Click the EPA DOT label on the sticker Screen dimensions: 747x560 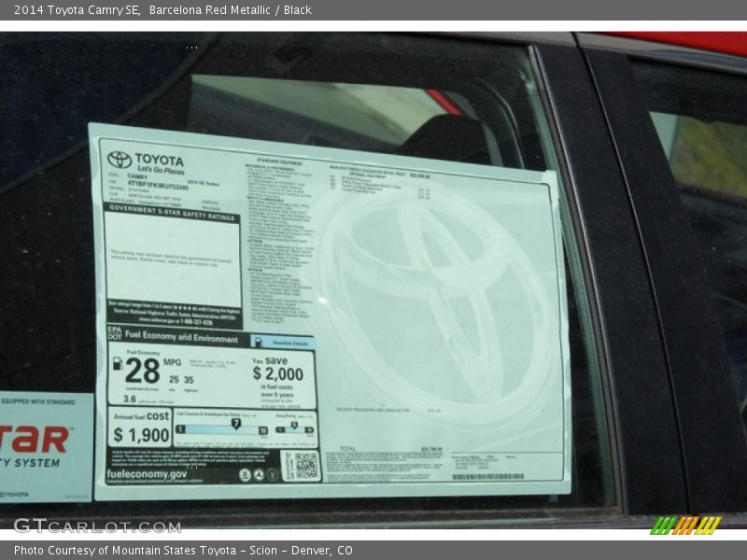click(114, 334)
